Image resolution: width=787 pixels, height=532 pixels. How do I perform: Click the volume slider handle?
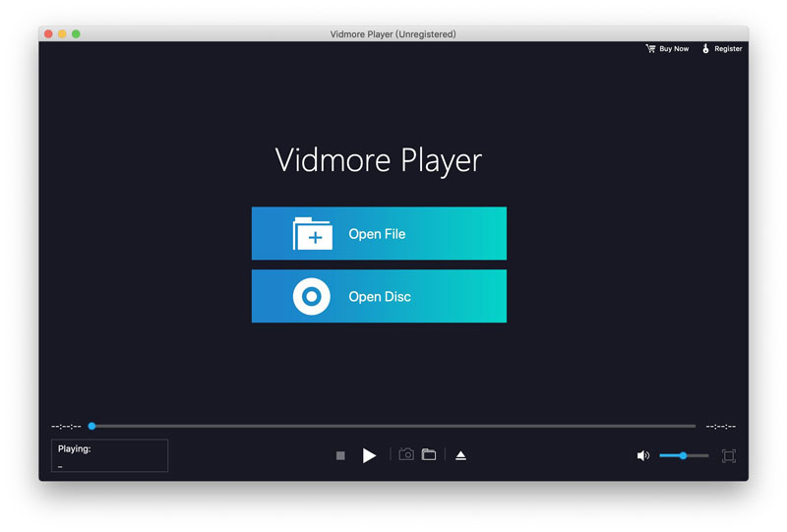point(683,455)
